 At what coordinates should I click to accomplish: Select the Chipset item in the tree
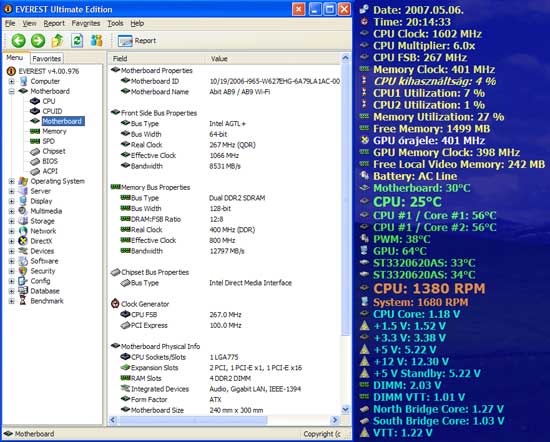(54, 151)
